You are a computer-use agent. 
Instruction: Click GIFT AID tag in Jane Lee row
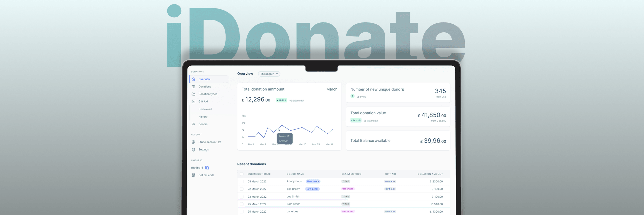coord(390,212)
